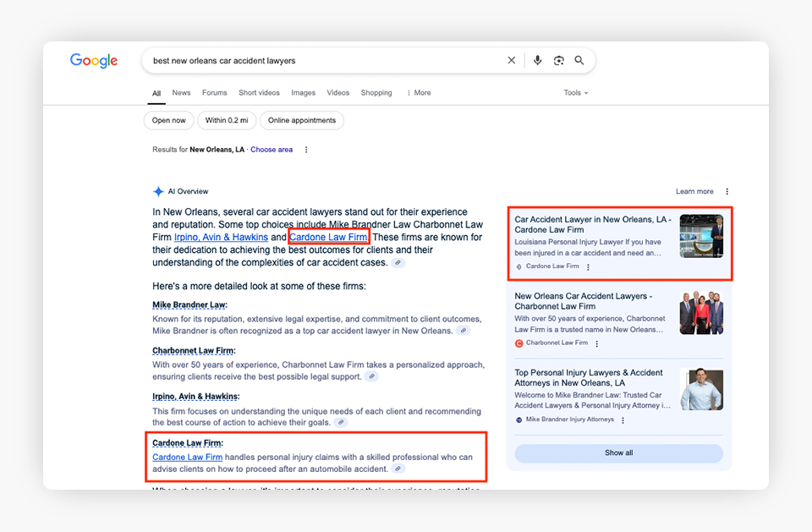Expand the More search categories menu
The width and height of the screenshot is (812, 532).
coord(419,93)
